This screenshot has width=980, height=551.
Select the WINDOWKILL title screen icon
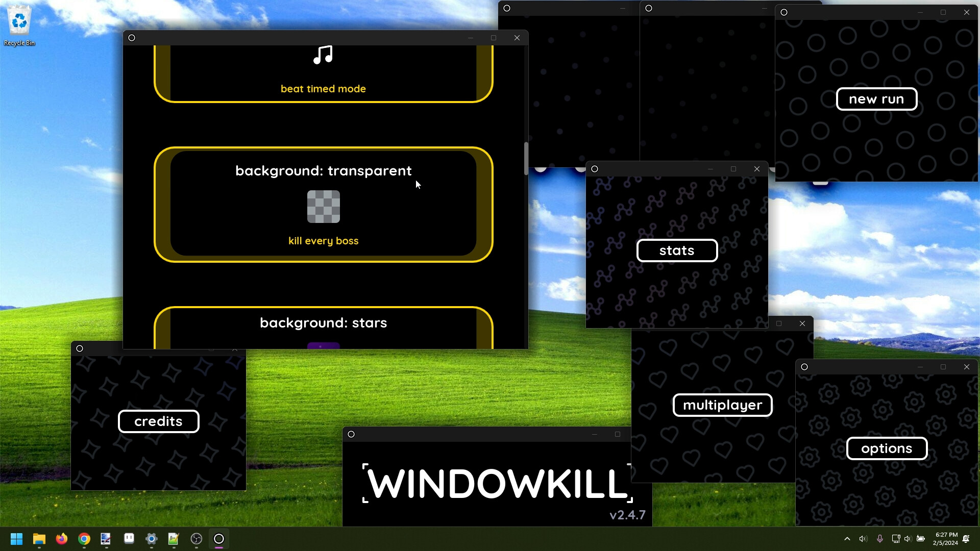tap(351, 434)
